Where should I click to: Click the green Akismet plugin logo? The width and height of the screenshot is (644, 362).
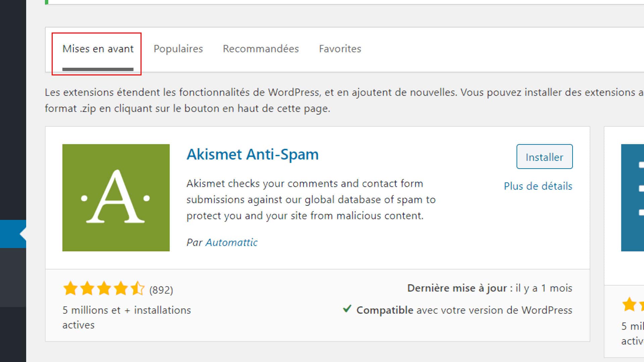click(116, 198)
